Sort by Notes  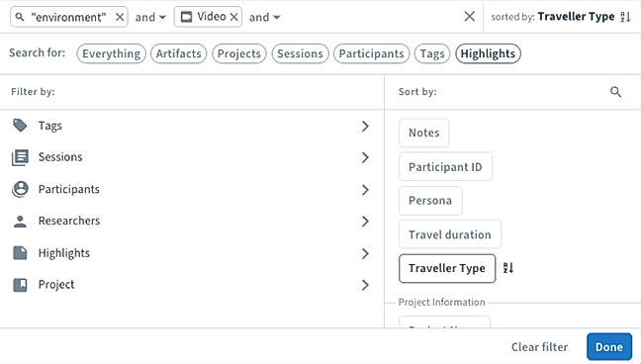(424, 133)
